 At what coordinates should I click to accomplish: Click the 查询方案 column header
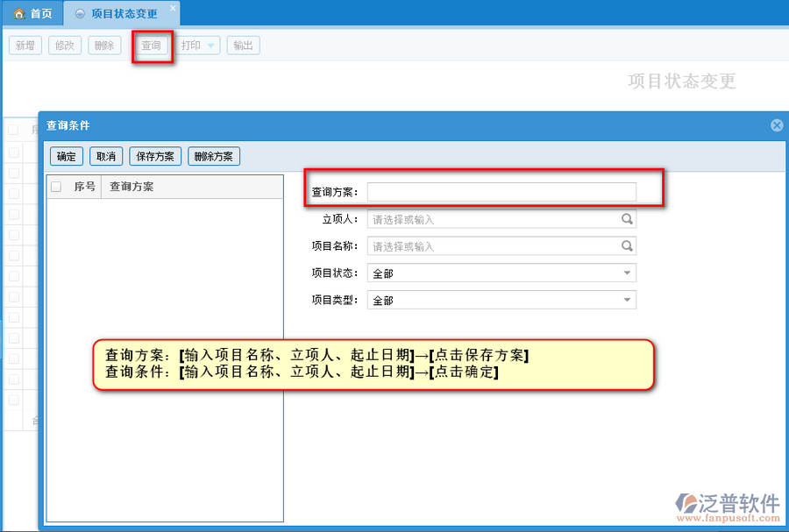click(x=192, y=187)
